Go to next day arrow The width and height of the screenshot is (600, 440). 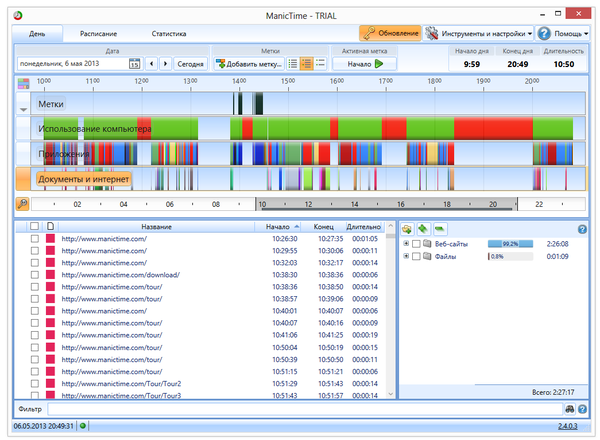tap(165, 64)
